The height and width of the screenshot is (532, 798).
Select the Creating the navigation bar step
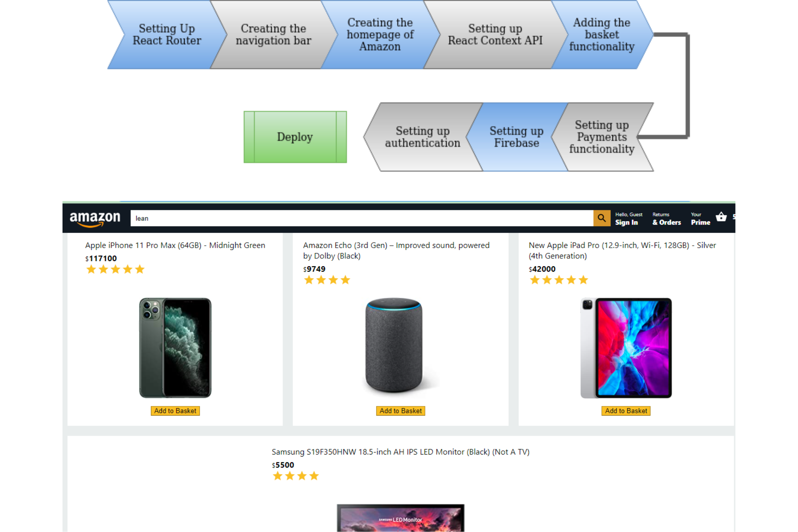[273, 35]
